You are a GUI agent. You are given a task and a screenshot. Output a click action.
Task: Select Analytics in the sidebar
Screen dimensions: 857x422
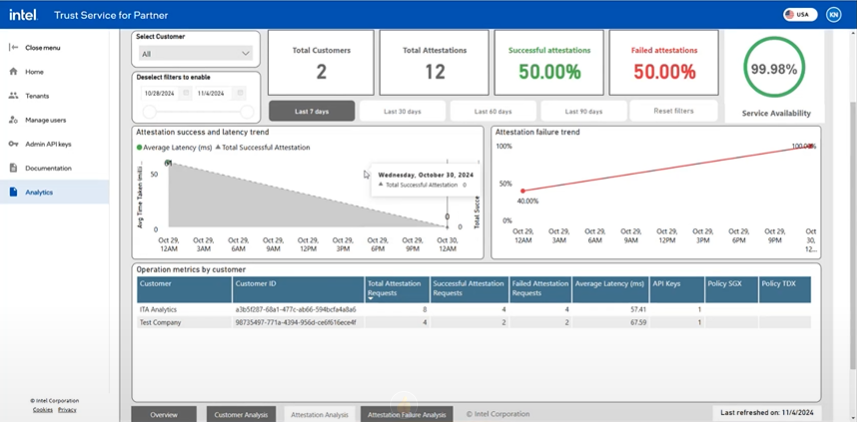pos(55,192)
